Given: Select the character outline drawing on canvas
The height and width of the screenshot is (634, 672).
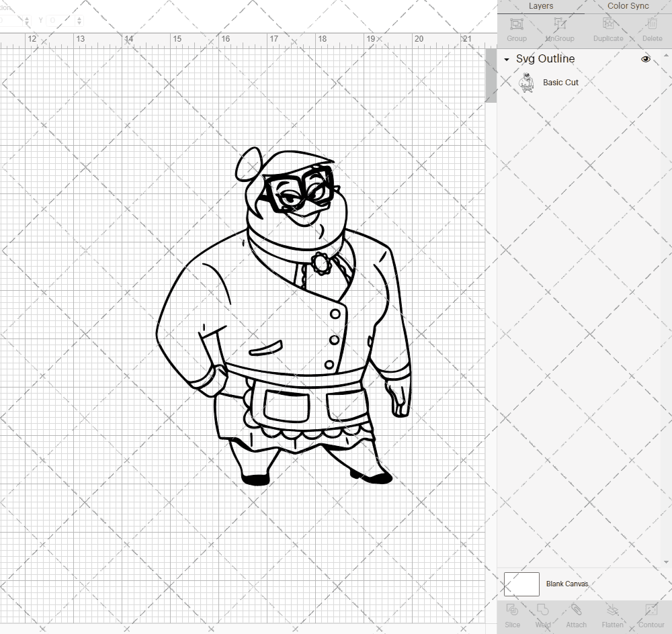Looking at the screenshot, I should tap(284, 316).
